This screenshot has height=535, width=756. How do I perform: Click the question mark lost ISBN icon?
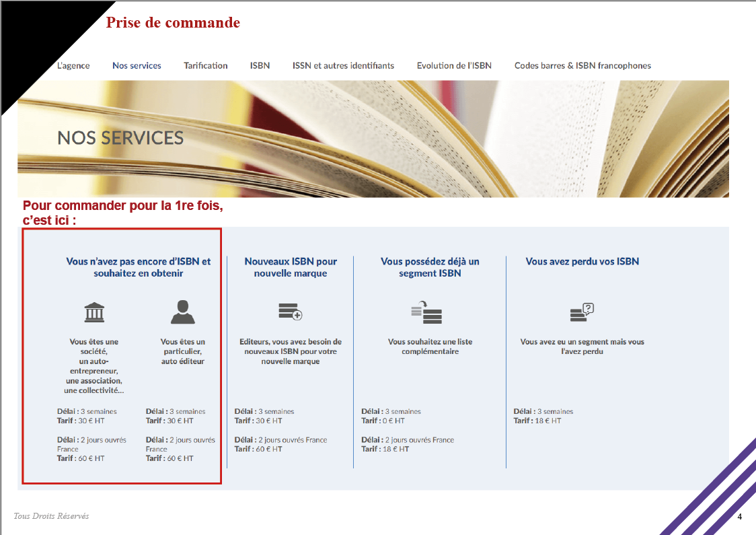(582, 312)
